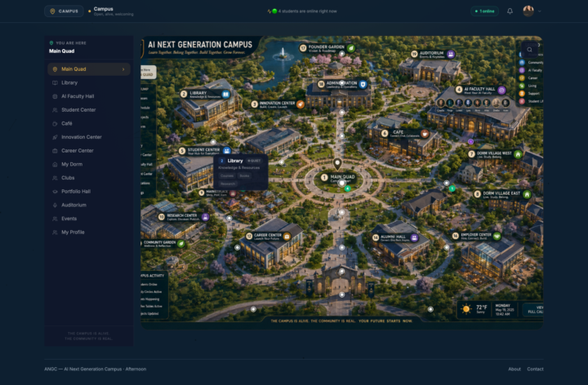Viewport: 588px width, 385px height.
Task: Click the Events icon in the sidebar
Action: tap(55, 219)
